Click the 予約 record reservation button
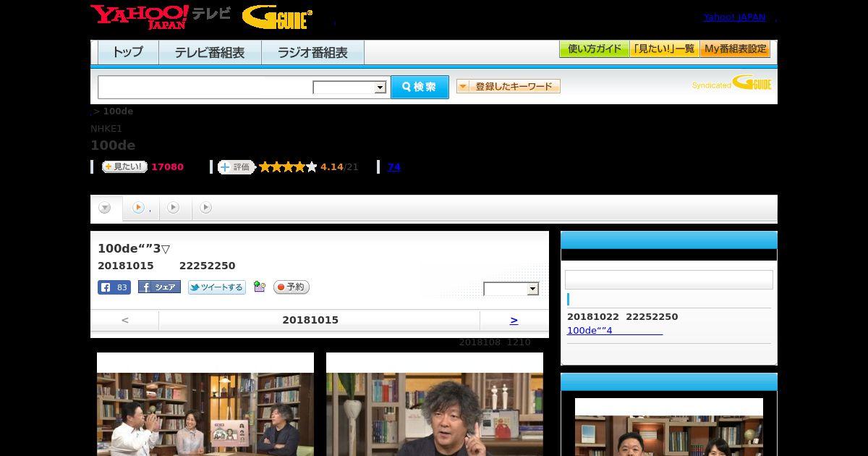This screenshot has height=456, width=868. coord(292,287)
